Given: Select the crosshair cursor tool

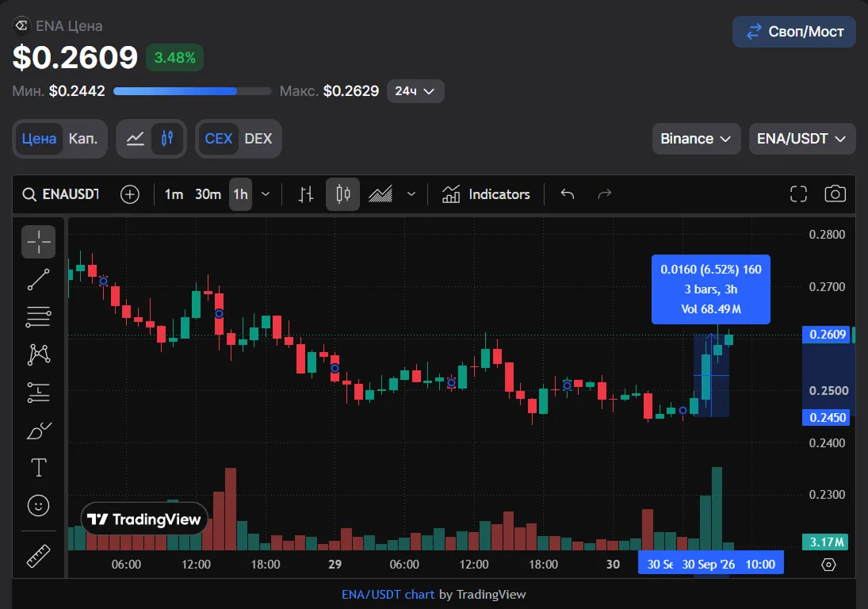Looking at the screenshot, I should click(x=38, y=242).
